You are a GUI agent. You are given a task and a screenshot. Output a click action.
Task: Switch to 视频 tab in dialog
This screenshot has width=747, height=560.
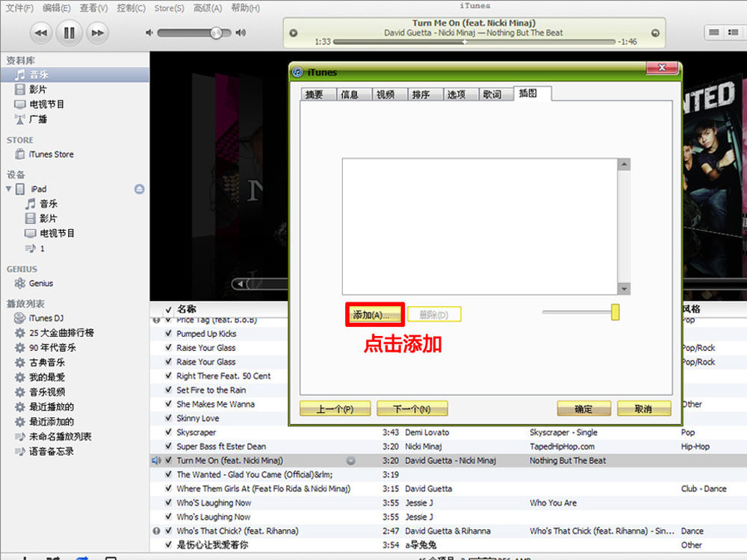click(390, 94)
